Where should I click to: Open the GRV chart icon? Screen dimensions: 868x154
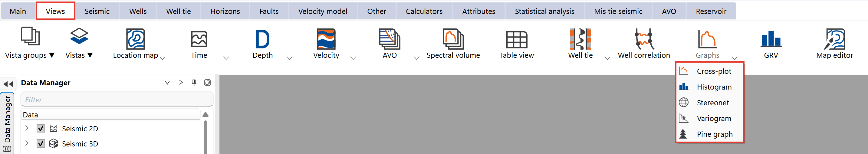(771, 39)
